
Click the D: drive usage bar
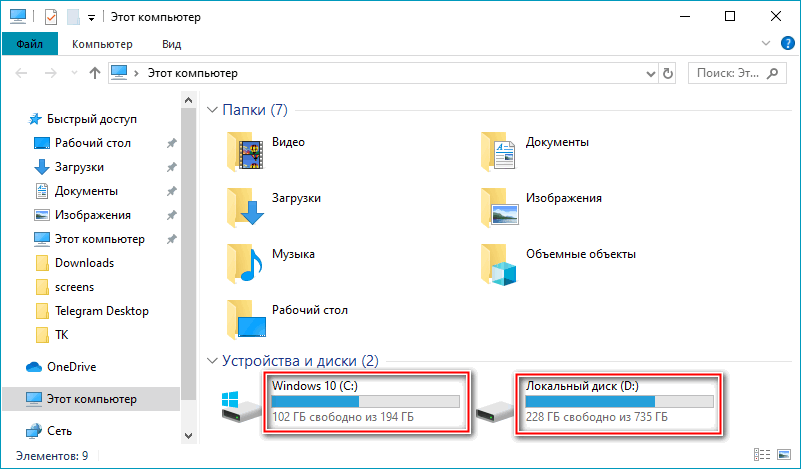620,402
